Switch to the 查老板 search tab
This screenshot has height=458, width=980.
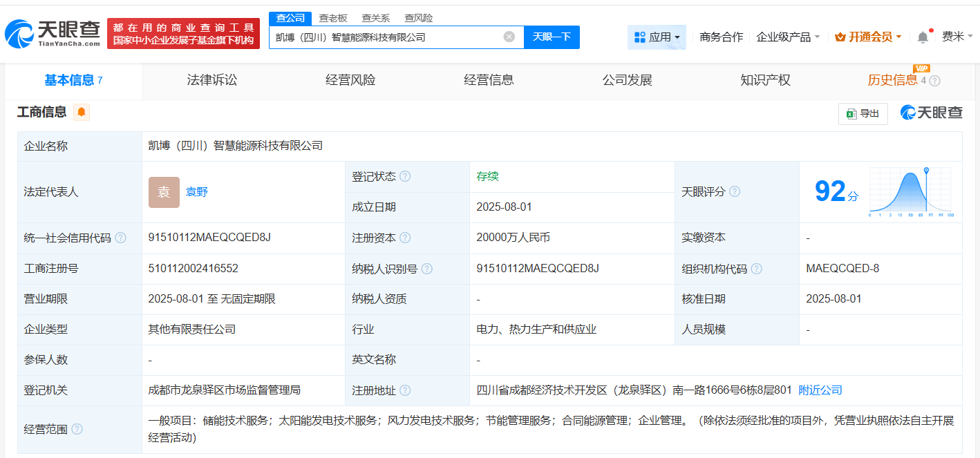[333, 18]
